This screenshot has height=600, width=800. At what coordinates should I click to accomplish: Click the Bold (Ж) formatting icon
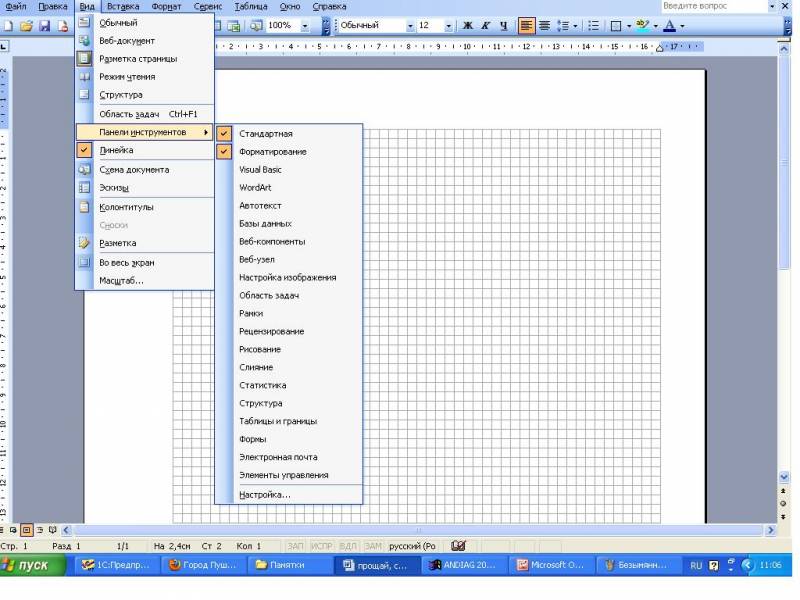click(x=467, y=25)
